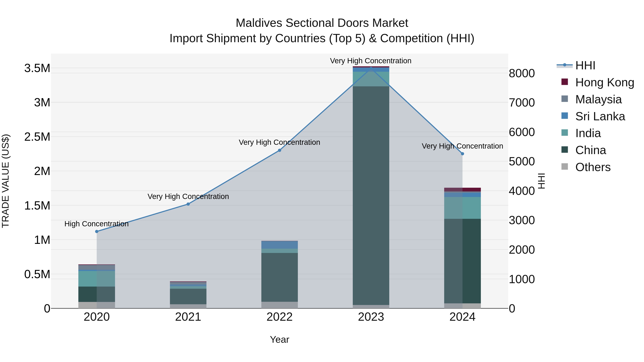Screen dimensions: 644x362
Task: Click the 'Maldives Sectional Doors Market' title
Action: (x=322, y=23)
